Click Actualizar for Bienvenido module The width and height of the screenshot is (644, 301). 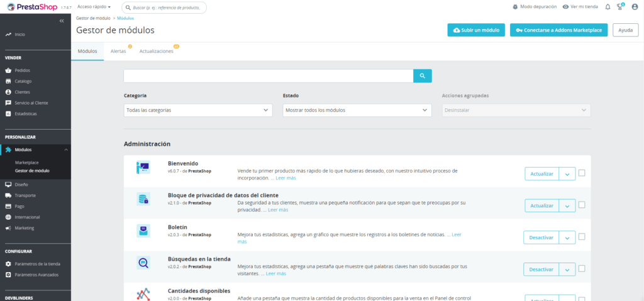point(541,174)
